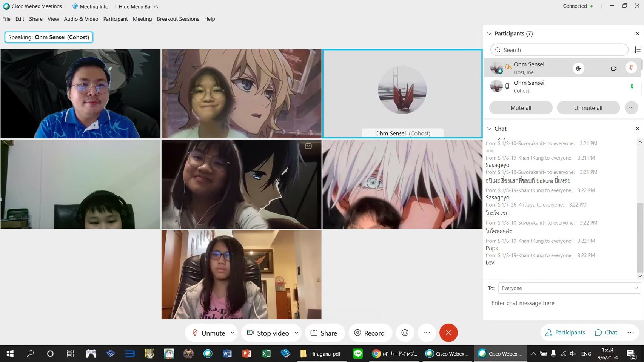644x362 pixels.
Task: Open Cortana from the taskbar
Action: tap(50, 354)
